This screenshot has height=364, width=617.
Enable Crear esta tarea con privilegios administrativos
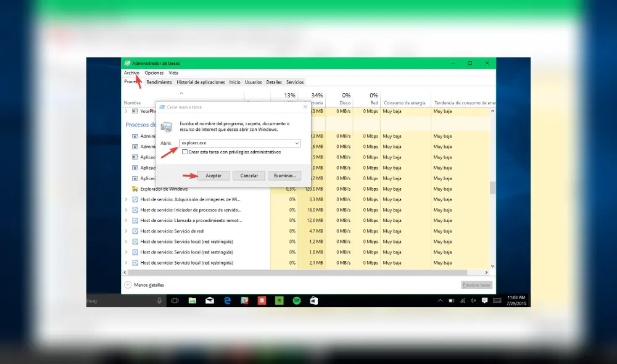[x=185, y=152]
